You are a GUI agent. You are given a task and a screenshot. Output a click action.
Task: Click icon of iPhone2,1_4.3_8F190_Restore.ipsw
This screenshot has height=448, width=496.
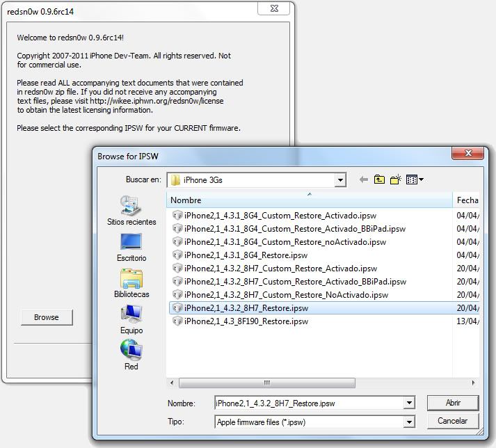[x=177, y=321]
